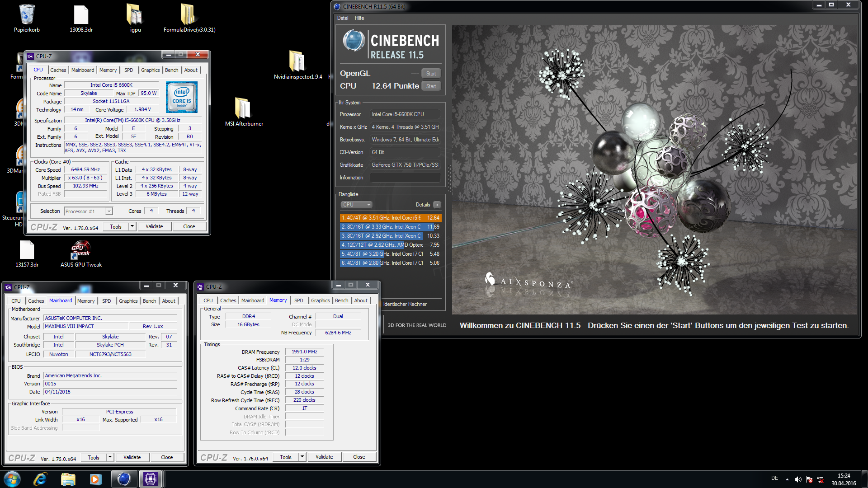Start the OpenGL test in Cinebench
868x488 pixels.
point(431,74)
